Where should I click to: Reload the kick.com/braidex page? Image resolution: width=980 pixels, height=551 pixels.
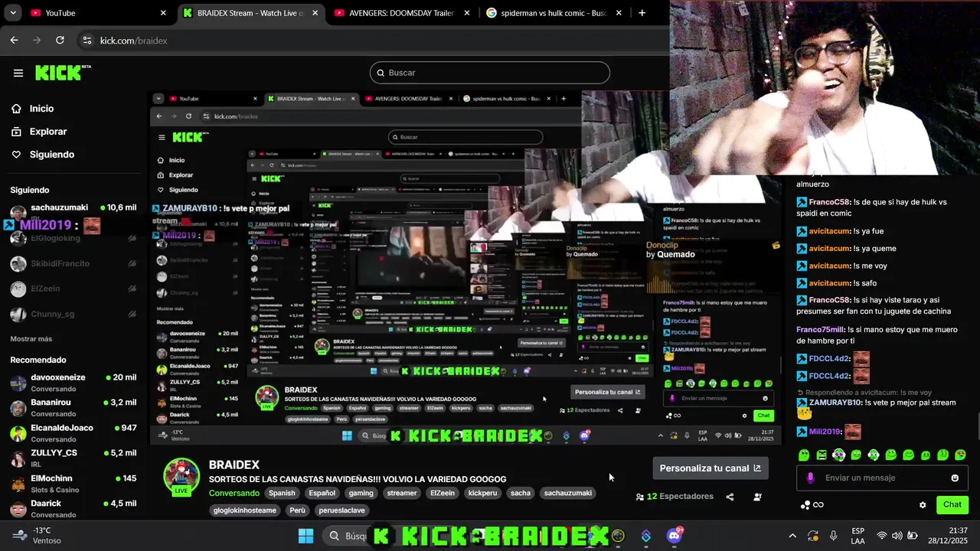click(60, 41)
